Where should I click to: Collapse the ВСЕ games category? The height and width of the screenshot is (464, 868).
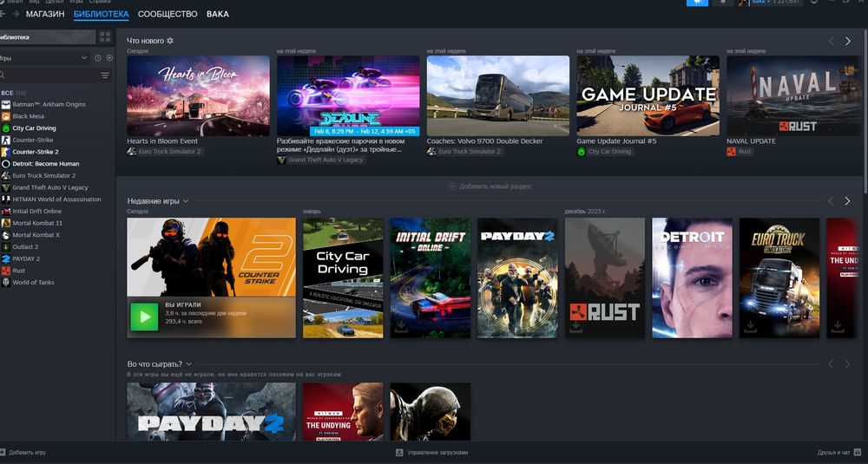click(7, 93)
